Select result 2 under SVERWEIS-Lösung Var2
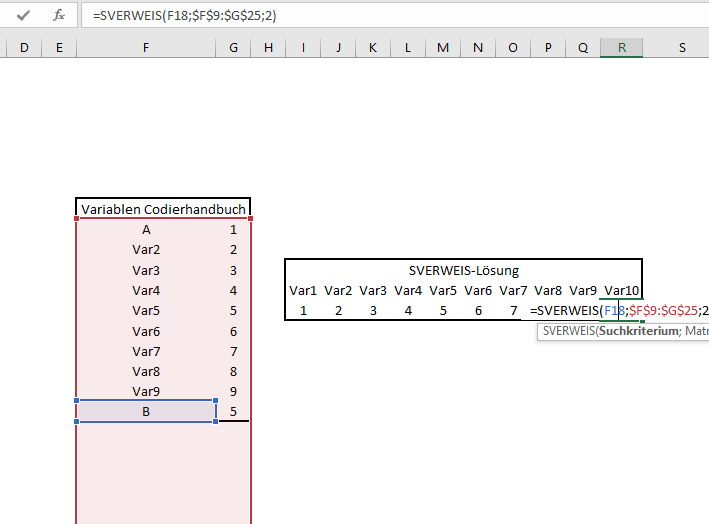 pos(338,311)
